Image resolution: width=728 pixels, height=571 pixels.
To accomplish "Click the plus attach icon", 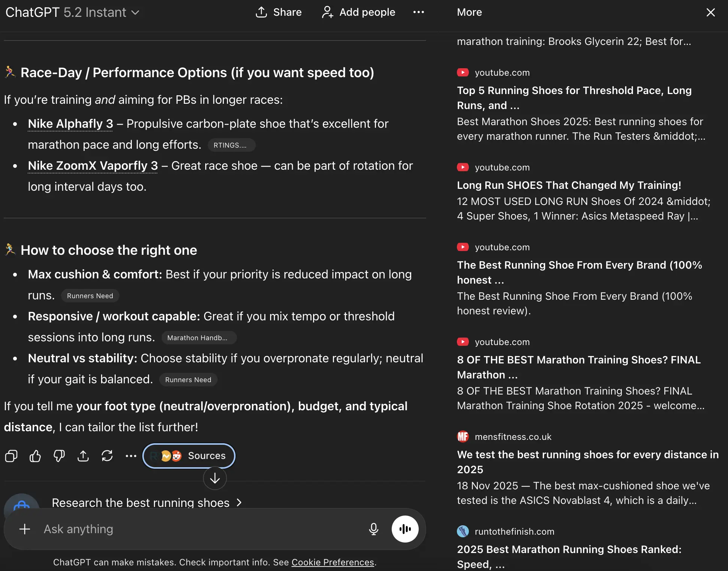I will [x=25, y=529].
